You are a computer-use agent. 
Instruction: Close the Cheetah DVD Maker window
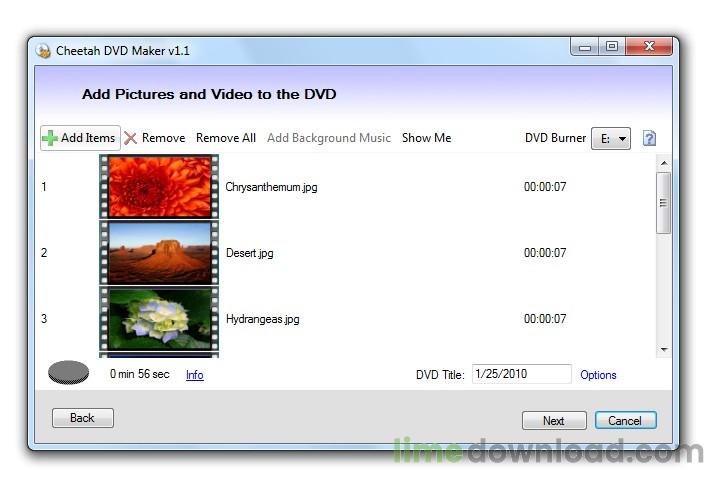649,47
